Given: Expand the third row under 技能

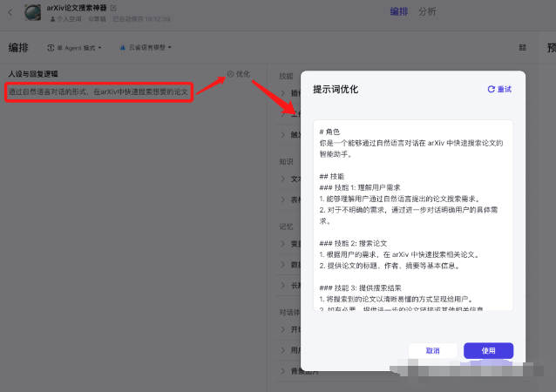Looking at the screenshot, I should pyautogui.click(x=282, y=135).
